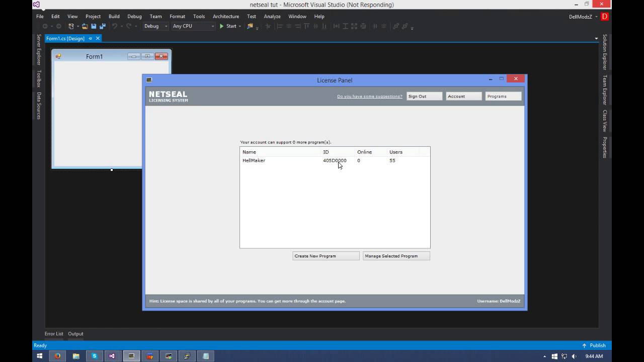Open the Architecture menu
This screenshot has width=644, height=362.
pyautogui.click(x=226, y=16)
